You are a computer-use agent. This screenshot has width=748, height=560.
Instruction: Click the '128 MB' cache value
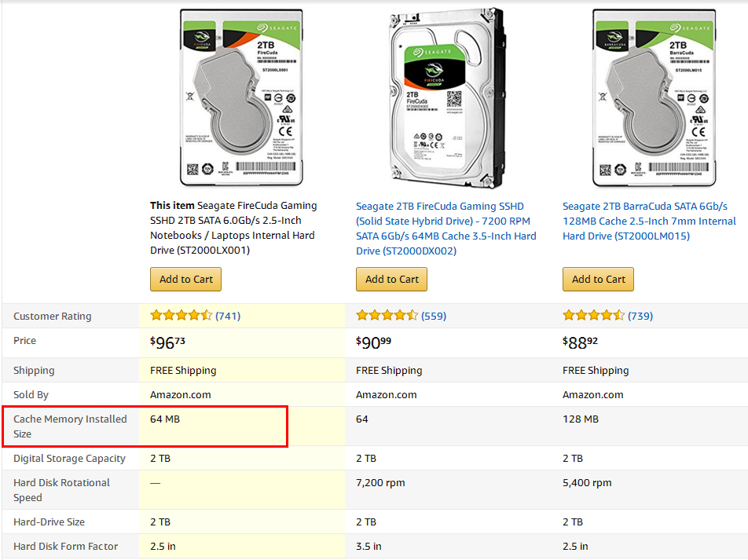click(x=581, y=419)
